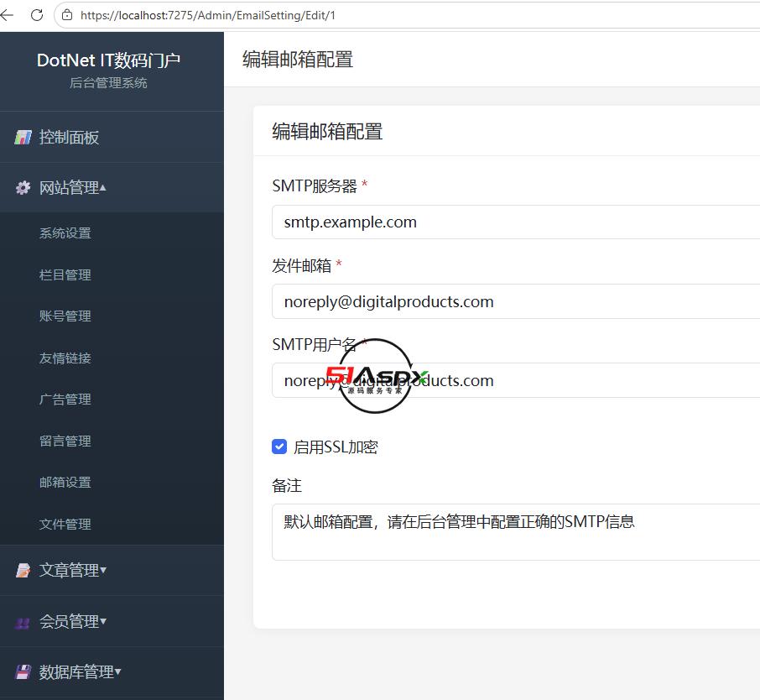760x700 pixels.
Task: Click the 网站管理 gear icon
Action: (x=23, y=188)
